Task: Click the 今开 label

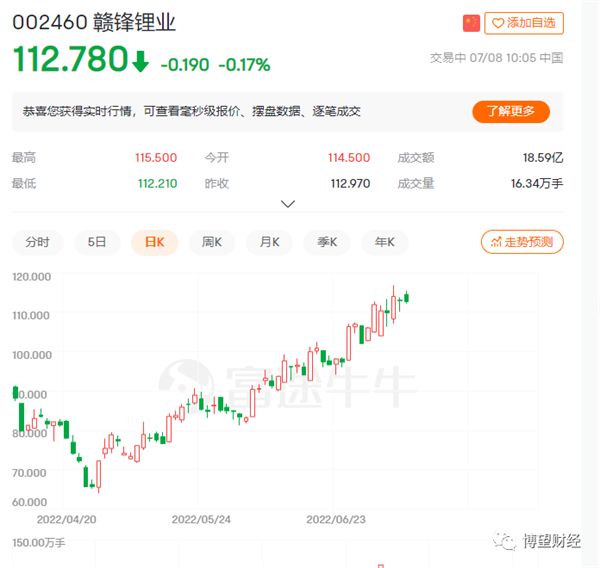Action: tap(217, 158)
